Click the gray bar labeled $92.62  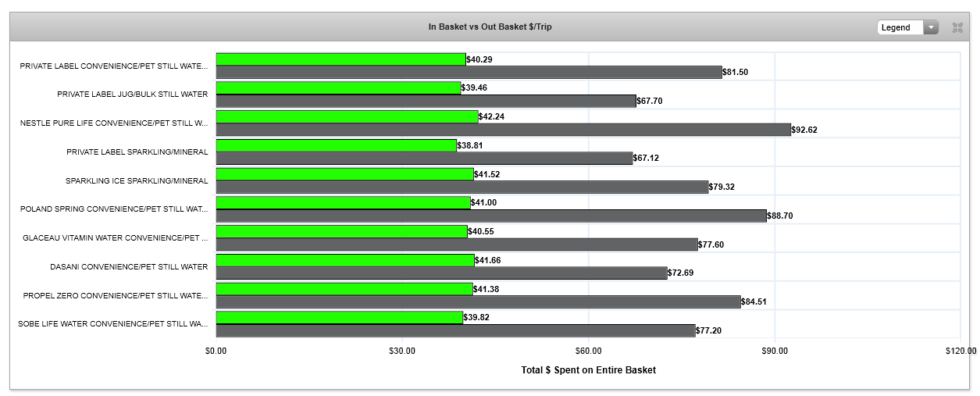[503, 130]
